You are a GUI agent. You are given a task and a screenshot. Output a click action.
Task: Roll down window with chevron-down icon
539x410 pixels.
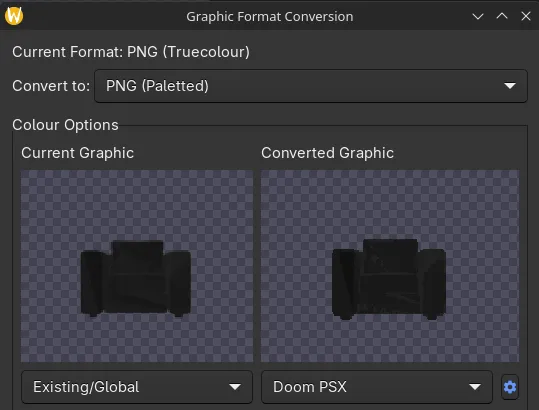click(x=478, y=16)
